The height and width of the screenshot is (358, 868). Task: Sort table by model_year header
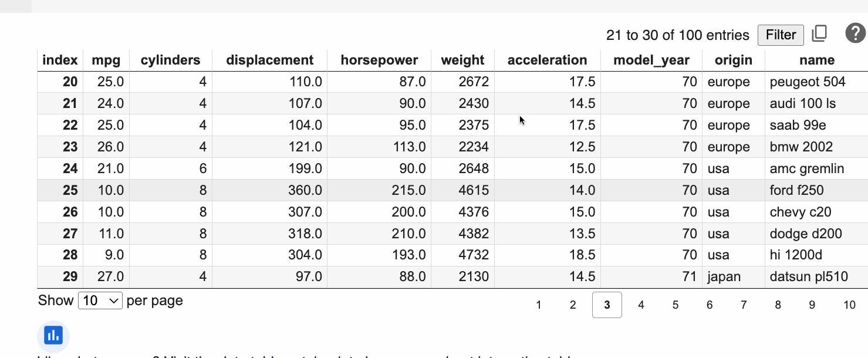[651, 60]
